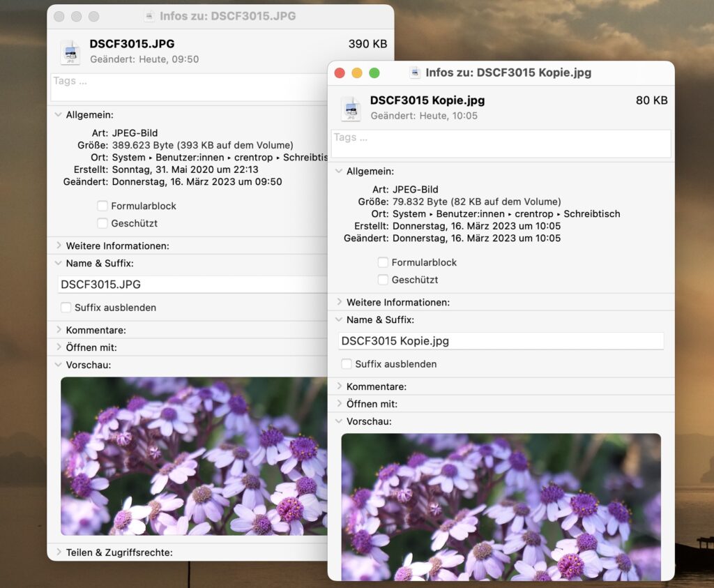Click the text 389.623 Byte (393 KB auf dem Volume)
714x588 pixels.
point(203,145)
